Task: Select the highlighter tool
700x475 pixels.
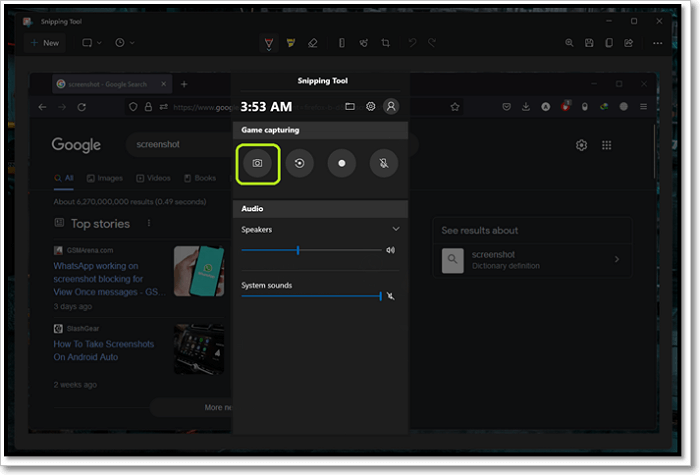Action: point(291,43)
